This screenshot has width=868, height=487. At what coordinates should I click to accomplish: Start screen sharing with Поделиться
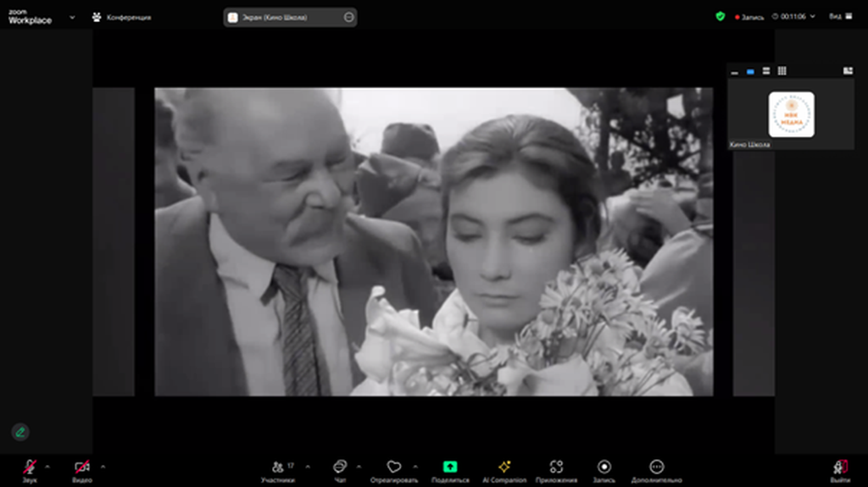pyautogui.click(x=450, y=468)
